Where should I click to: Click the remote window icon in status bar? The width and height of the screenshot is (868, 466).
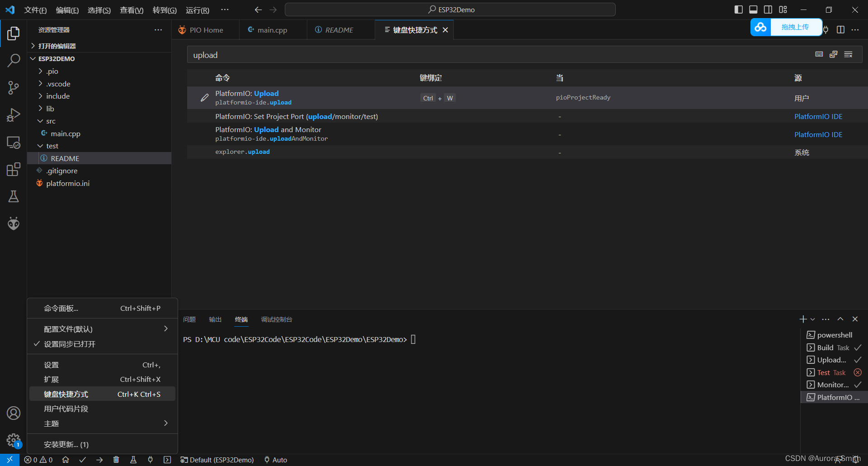[x=9, y=460]
